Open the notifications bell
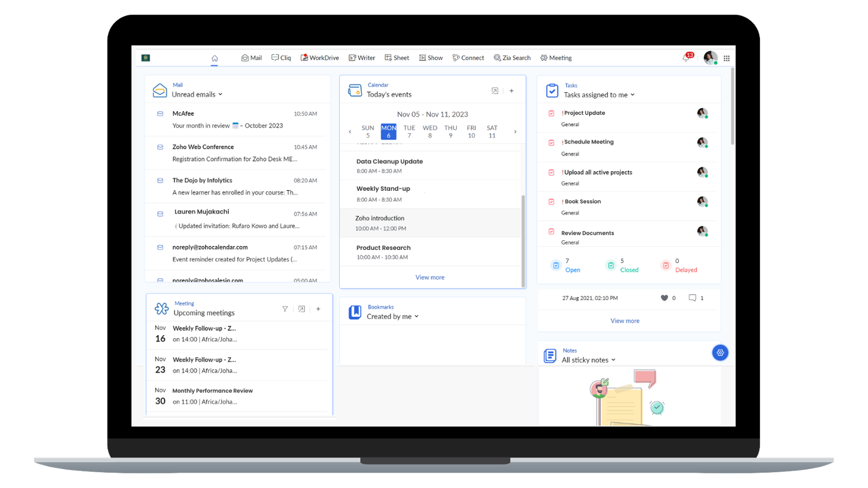Screen dimensions: 868x488 (x=687, y=57)
